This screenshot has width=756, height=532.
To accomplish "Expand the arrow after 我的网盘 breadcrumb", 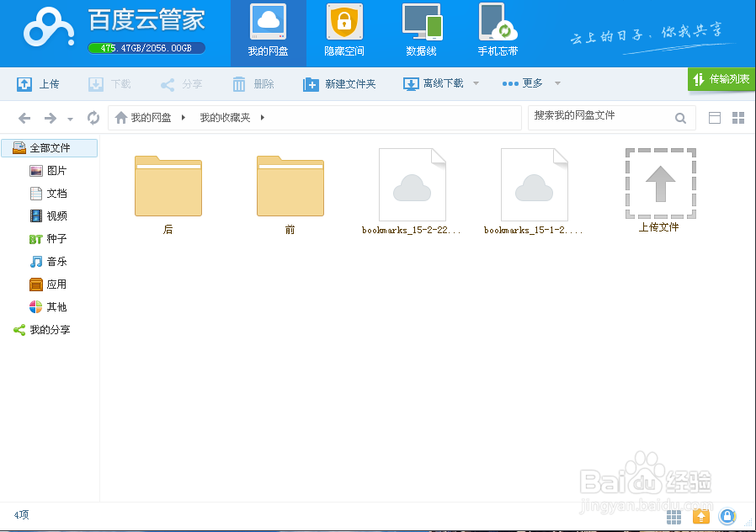I will pyautogui.click(x=184, y=118).
